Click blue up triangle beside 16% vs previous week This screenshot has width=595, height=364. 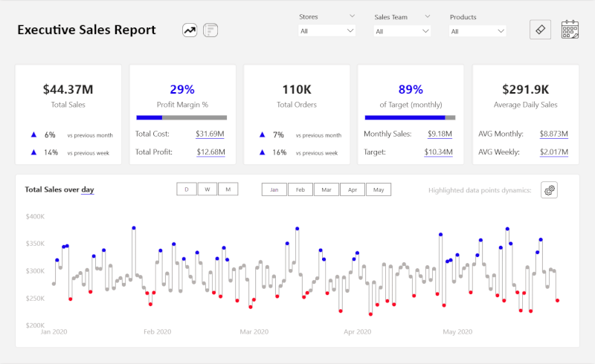(263, 152)
